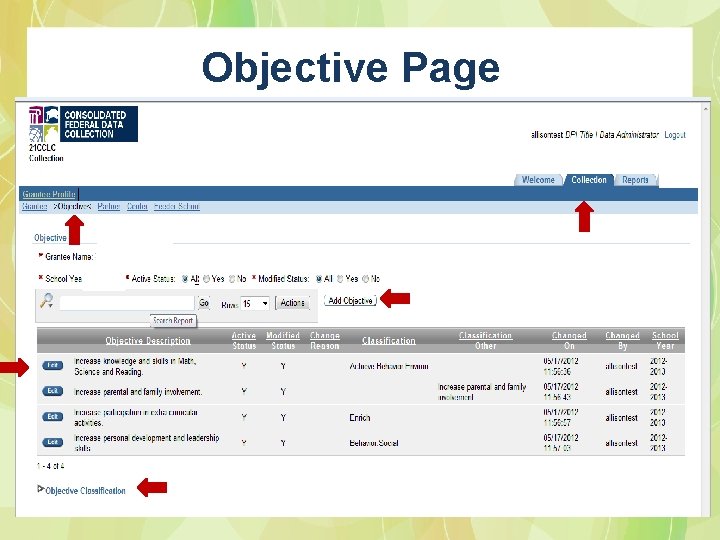Switch to the Collection tab
This screenshot has height=540, width=720.
(589, 180)
